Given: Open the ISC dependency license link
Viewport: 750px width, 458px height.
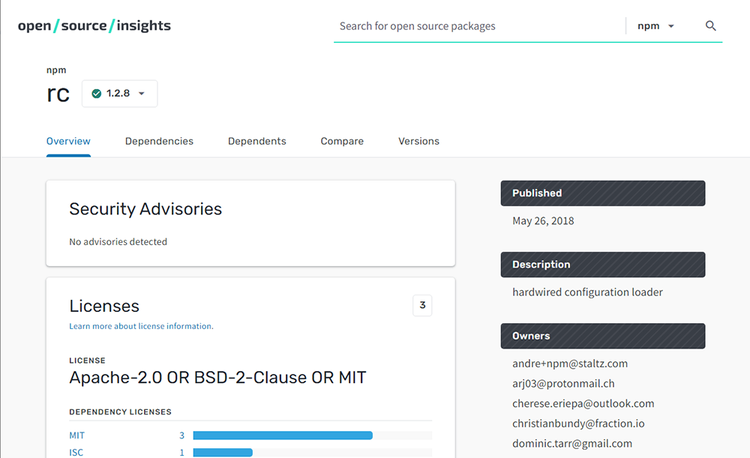Looking at the screenshot, I should click(x=76, y=452).
